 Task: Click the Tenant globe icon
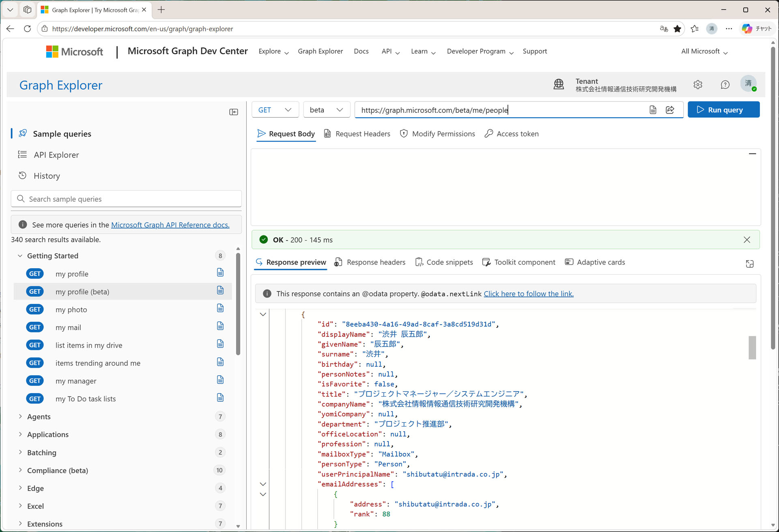[x=559, y=84]
